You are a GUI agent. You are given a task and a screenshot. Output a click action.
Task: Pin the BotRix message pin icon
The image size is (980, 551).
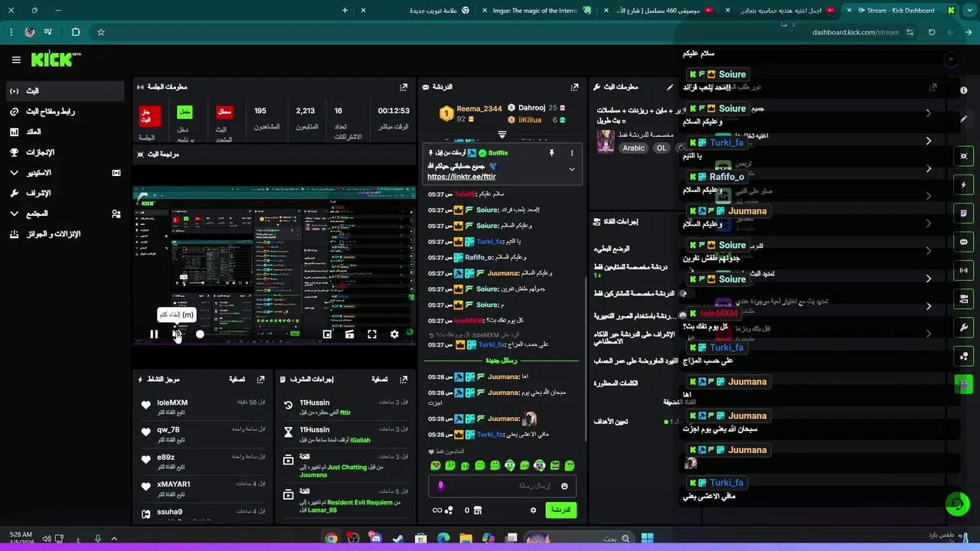point(551,153)
